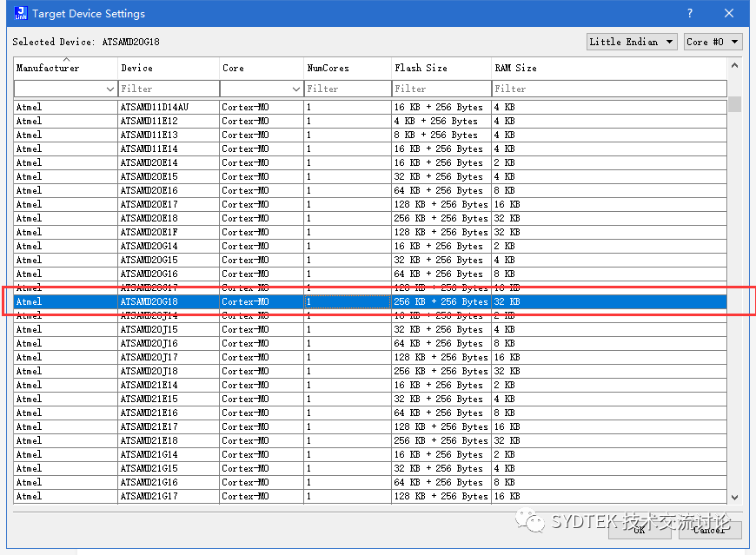
Task: Sort by Flash Size column header
Action: coord(441,68)
